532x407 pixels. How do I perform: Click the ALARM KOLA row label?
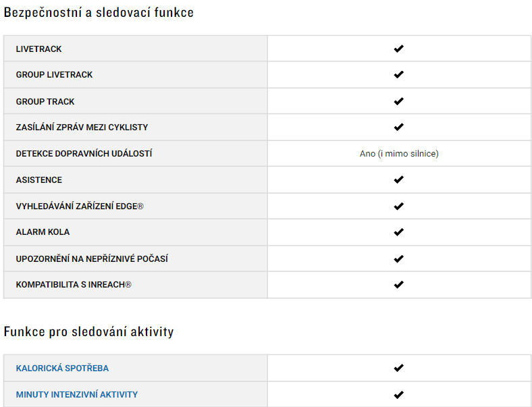43,232
